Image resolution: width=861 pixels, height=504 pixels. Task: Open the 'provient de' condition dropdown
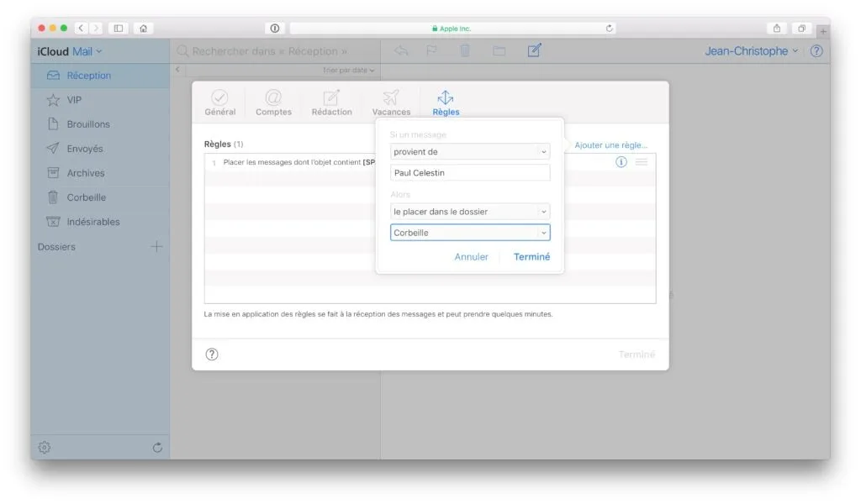[x=469, y=151]
